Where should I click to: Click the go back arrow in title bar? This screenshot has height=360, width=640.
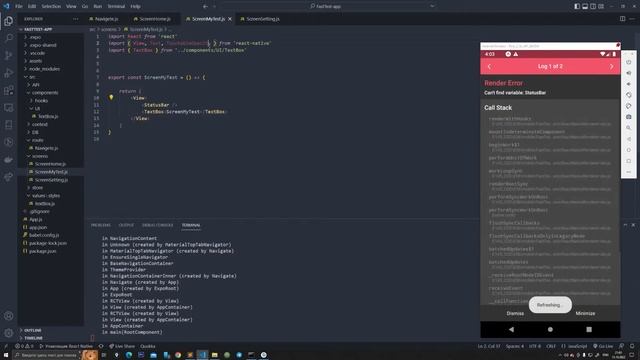click(205, 6)
